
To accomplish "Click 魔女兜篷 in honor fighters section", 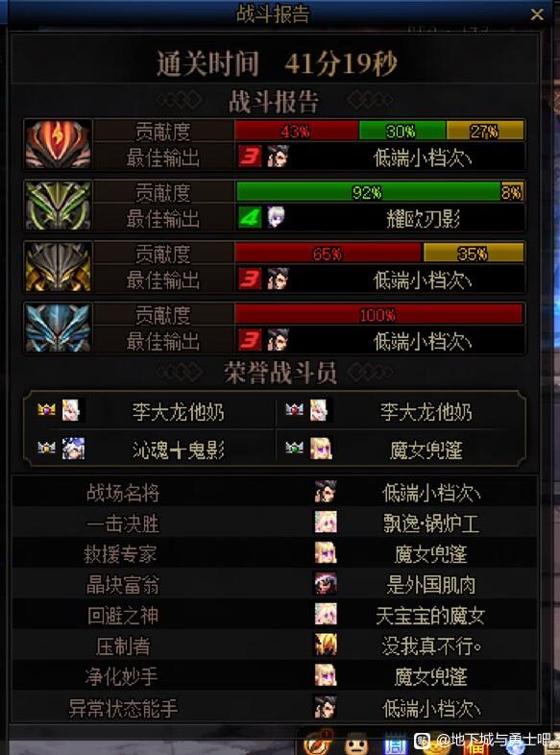I will click(x=427, y=451).
